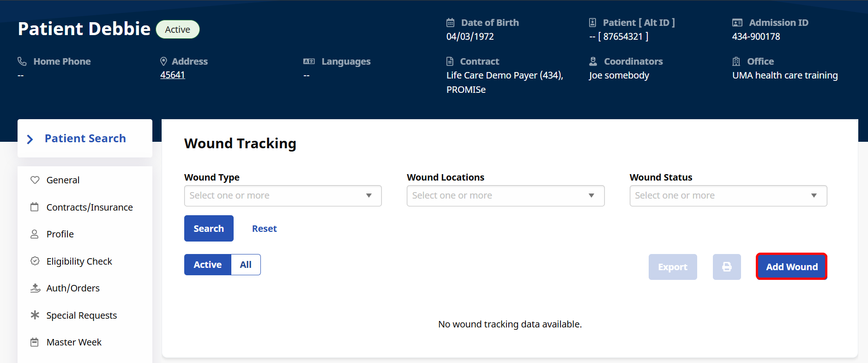
Task: Open the Wound Type dropdown
Action: click(283, 196)
